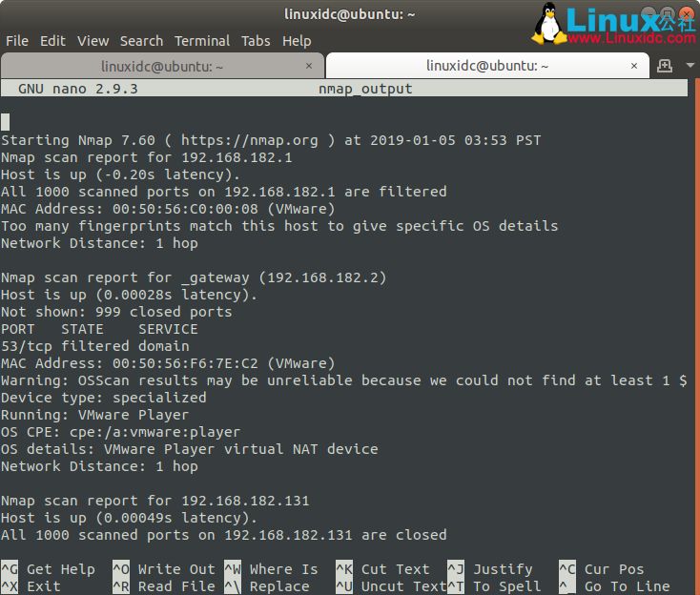Click the Go To Line shortcut
The height and width of the screenshot is (595, 700).
point(615,586)
